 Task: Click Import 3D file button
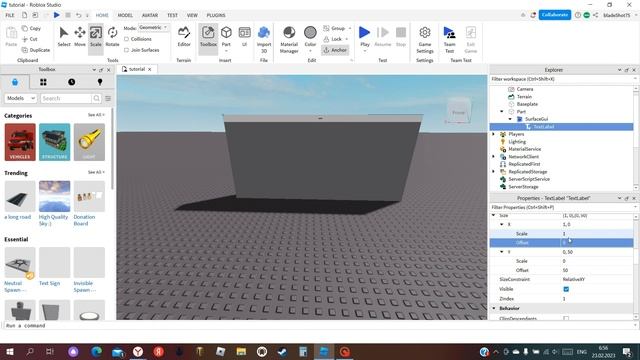264,39
